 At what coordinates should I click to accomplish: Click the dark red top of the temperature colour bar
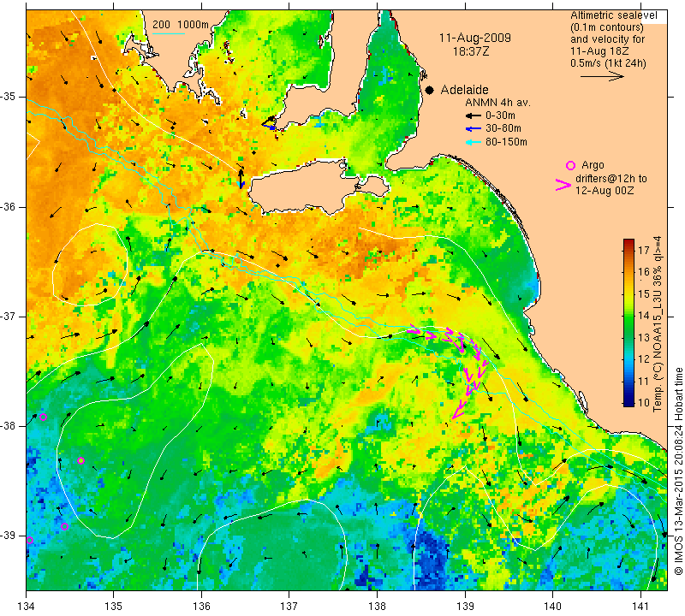[628, 242]
